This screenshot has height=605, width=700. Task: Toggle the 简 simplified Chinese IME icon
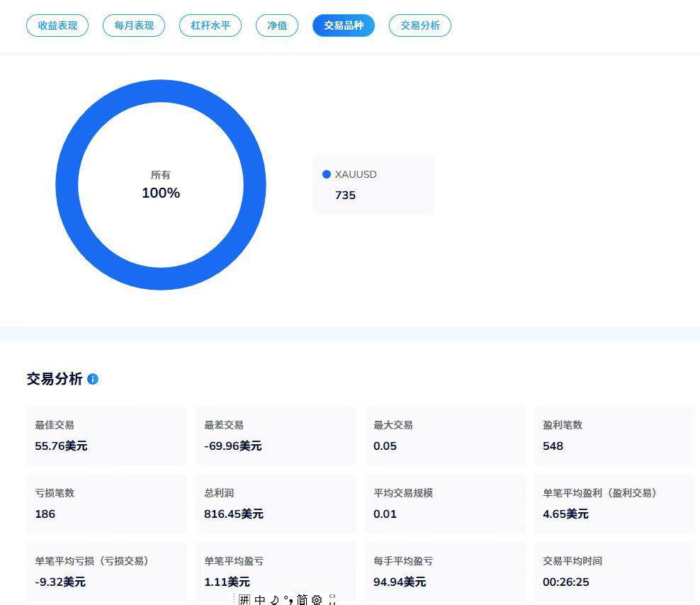[302, 599]
